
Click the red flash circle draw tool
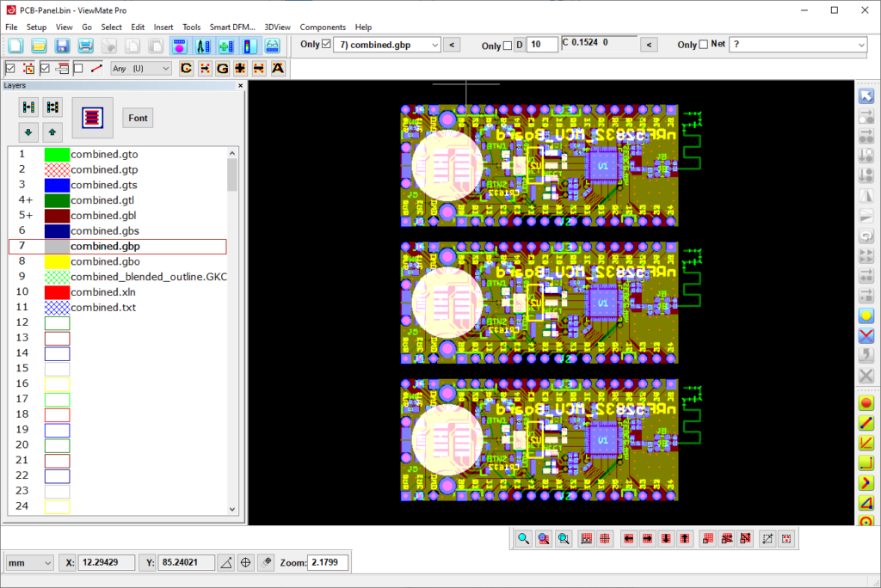(866, 403)
